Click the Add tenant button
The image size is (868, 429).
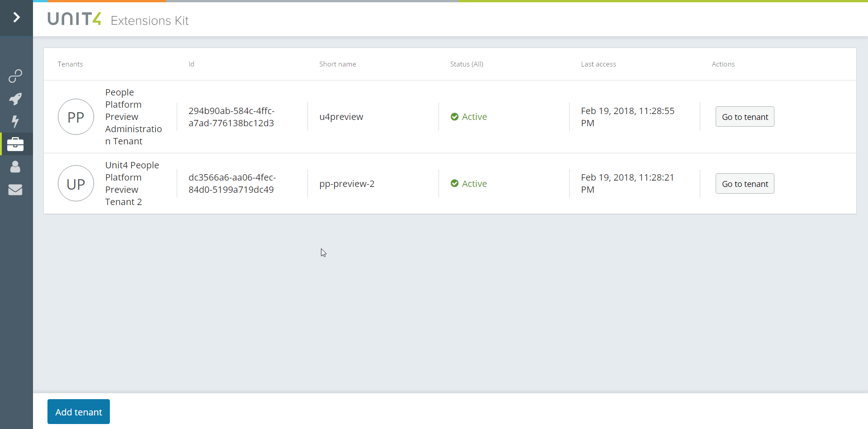coord(79,412)
